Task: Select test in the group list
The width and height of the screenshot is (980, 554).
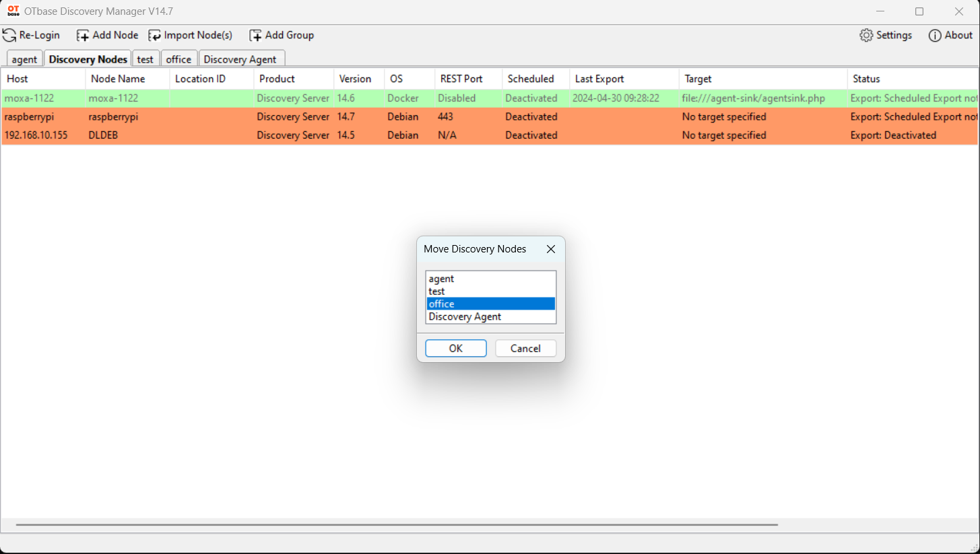Action: [491, 291]
